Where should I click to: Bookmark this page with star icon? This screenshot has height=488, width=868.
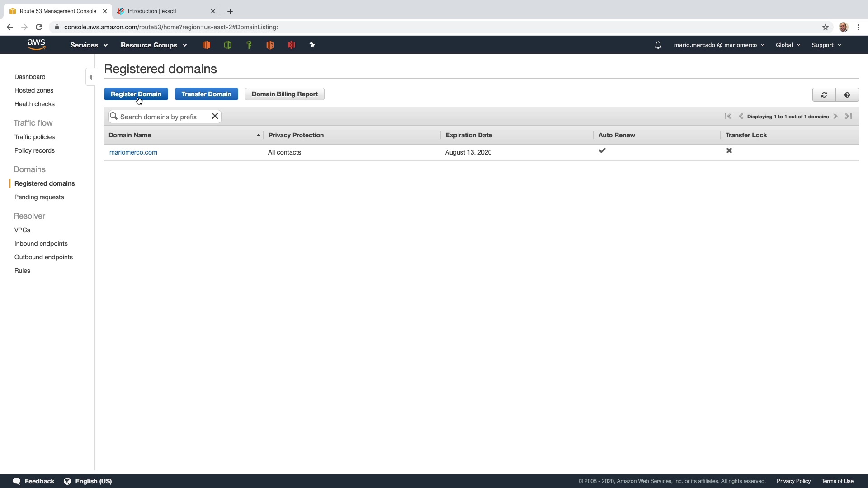click(x=825, y=27)
